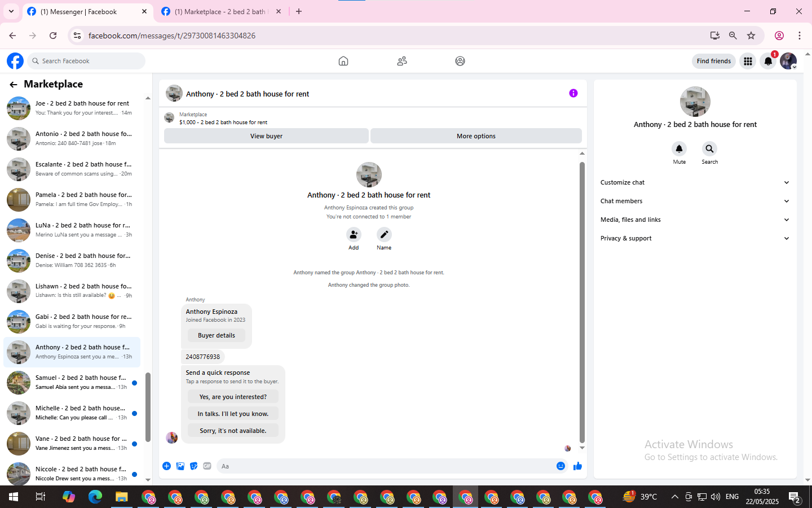Viewport: 812px width, 508px height.
Task: Open a new browser tab
Action: point(299,11)
